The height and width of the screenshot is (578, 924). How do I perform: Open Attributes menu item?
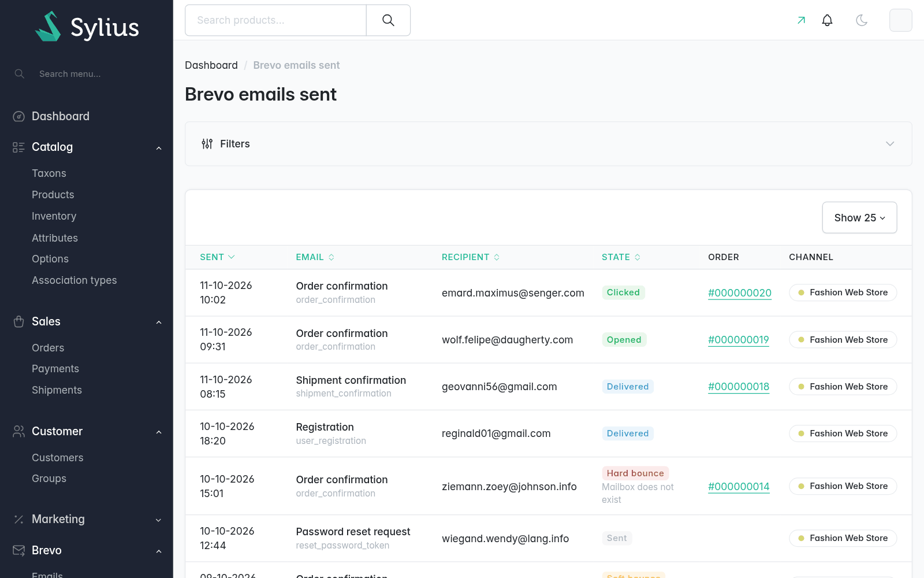pos(55,238)
